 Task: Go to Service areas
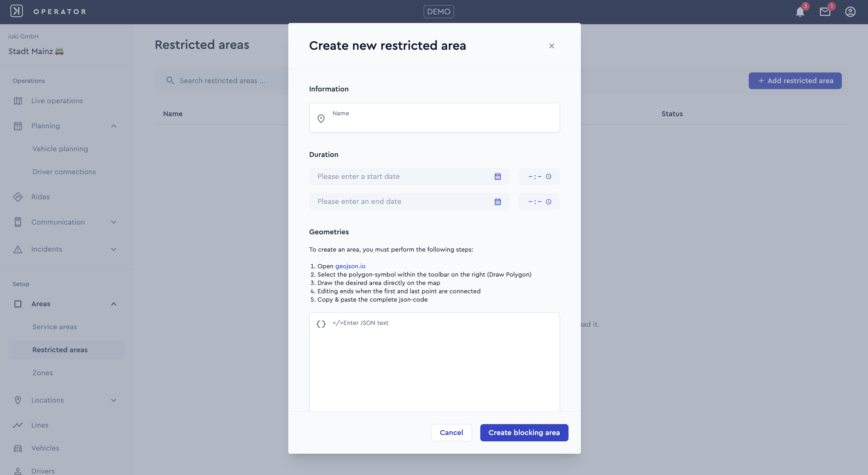click(x=55, y=327)
